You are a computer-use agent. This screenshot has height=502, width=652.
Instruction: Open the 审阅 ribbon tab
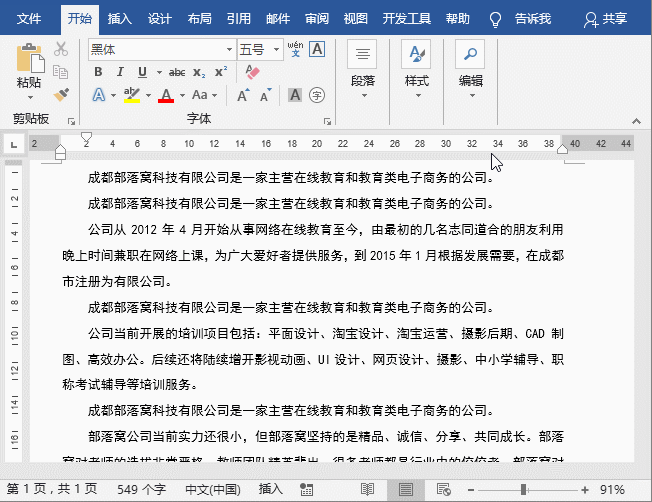tap(316, 18)
